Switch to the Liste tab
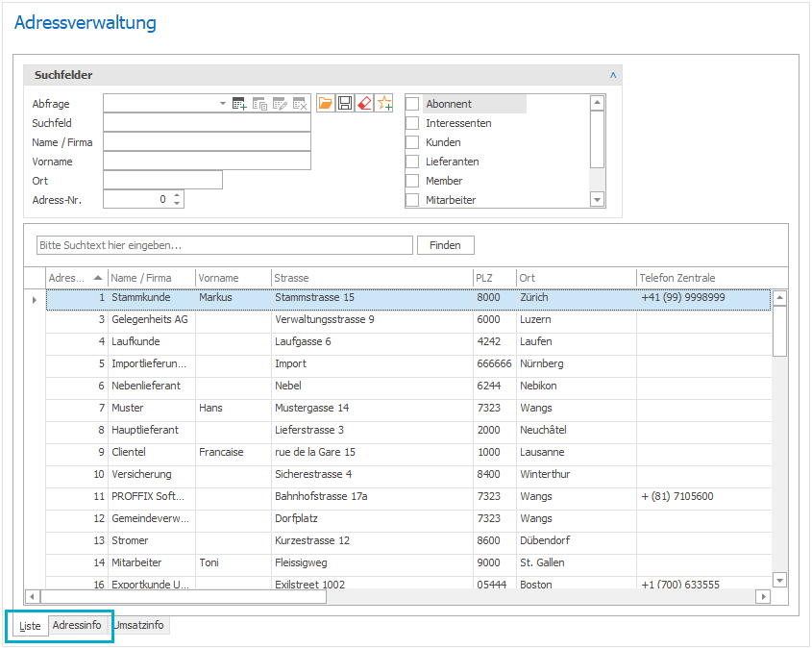Viewport: 812px width, 649px height. (30, 626)
